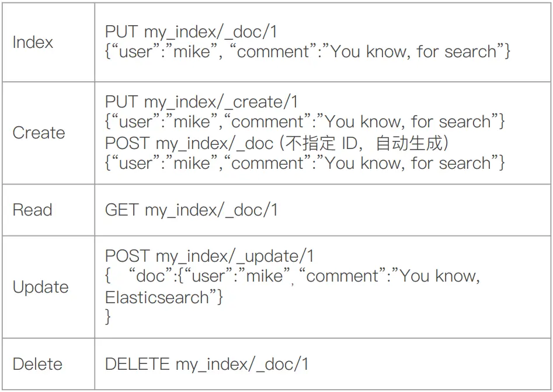Click the "mike" value in Update row
The image size is (553, 392).
pyautogui.click(x=265, y=276)
